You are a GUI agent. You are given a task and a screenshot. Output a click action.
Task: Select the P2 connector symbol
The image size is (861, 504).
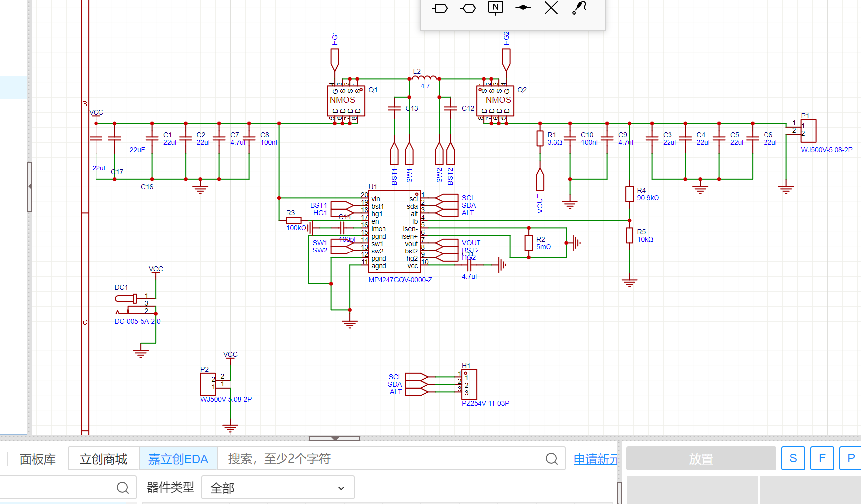coord(208,384)
